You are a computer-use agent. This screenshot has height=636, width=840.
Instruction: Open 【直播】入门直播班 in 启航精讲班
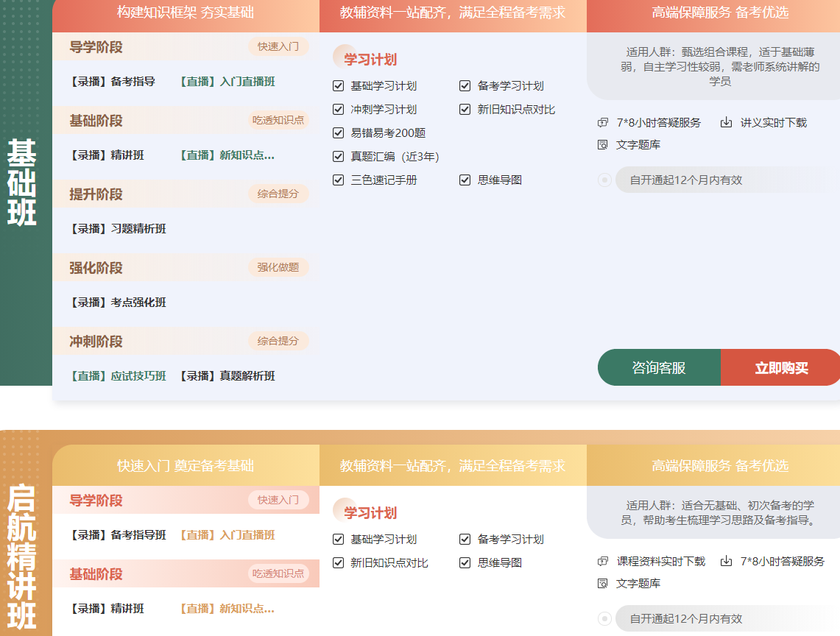click(227, 534)
